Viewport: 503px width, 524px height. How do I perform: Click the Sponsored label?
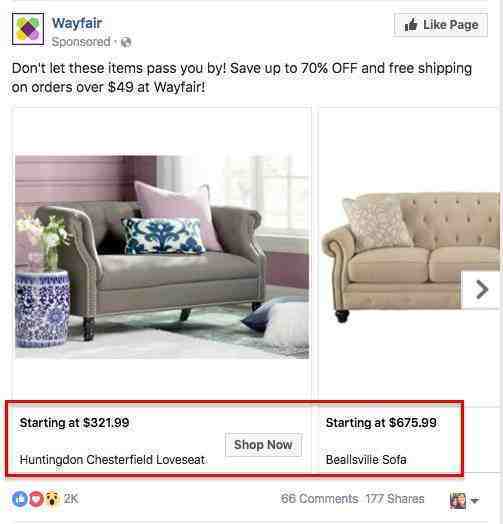[x=81, y=42]
